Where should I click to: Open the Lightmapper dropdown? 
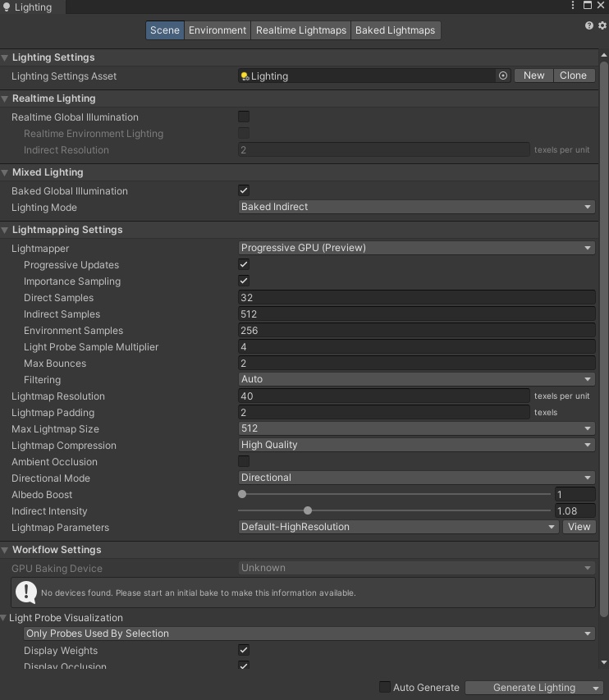coord(417,248)
